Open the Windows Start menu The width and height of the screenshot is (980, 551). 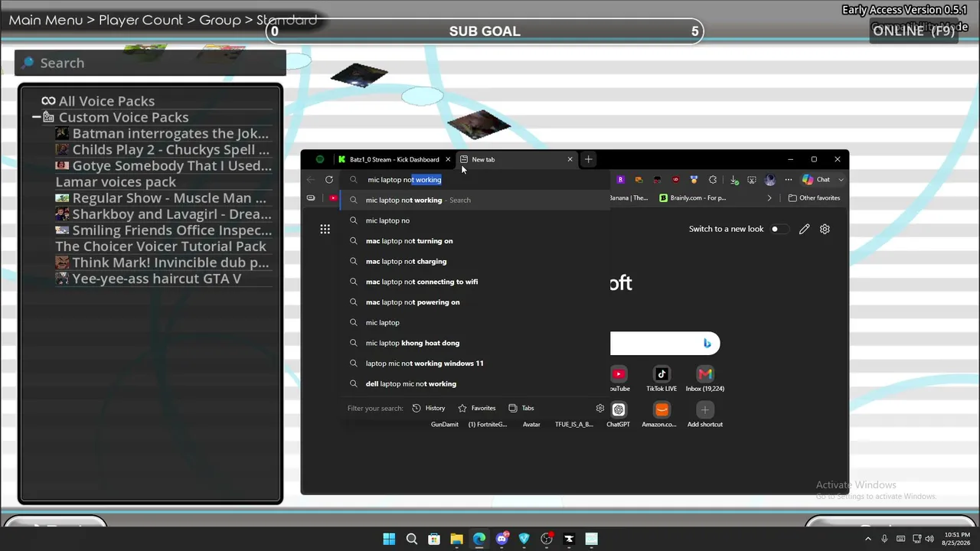389,539
